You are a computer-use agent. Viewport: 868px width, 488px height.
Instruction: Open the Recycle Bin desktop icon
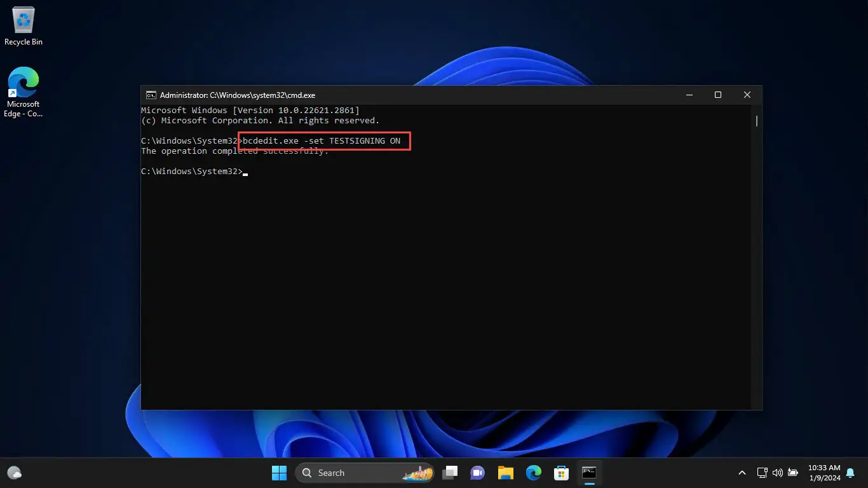pyautogui.click(x=24, y=25)
